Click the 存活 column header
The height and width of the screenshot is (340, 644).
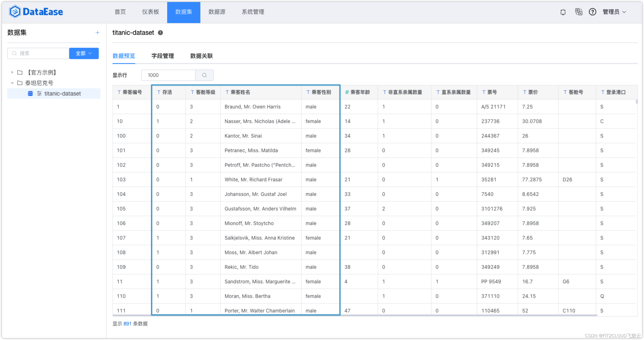[x=169, y=92]
